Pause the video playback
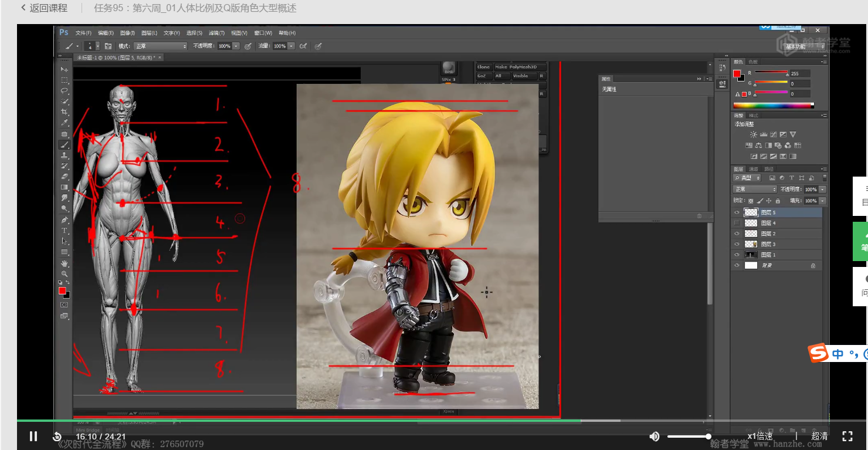Viewport: 868px width, 450px height. click(x=33, y=436)
